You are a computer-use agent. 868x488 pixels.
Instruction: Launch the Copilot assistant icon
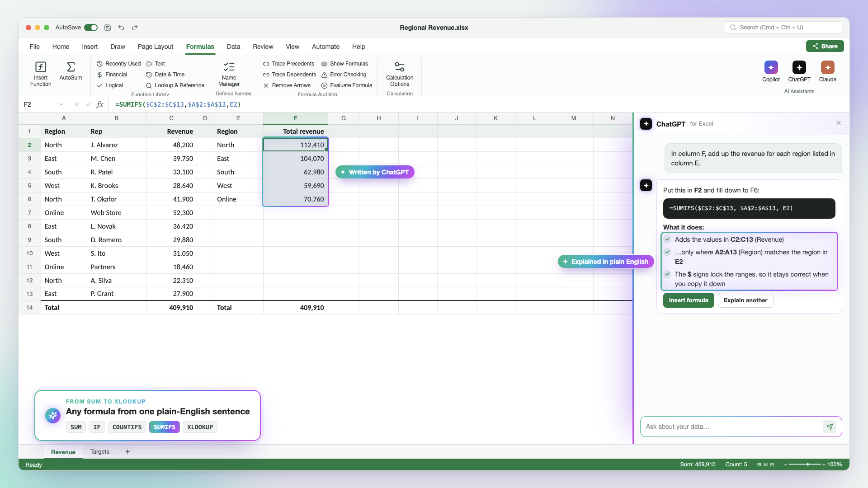(771, 67)
